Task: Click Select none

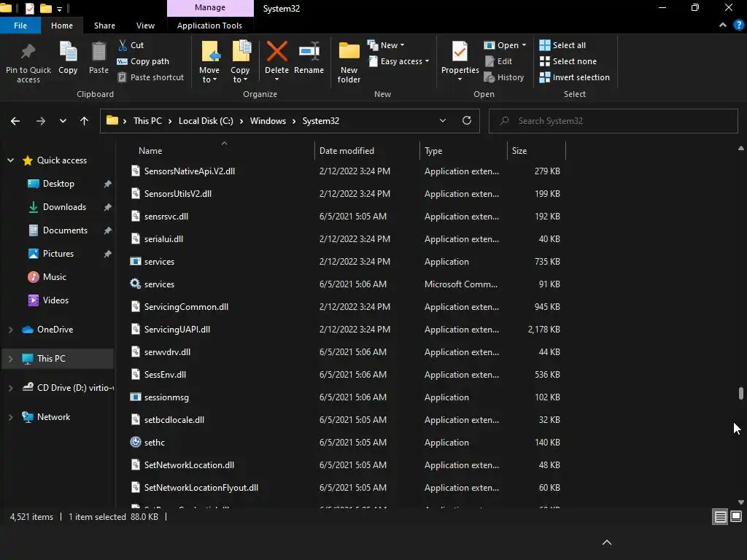Action: coord(568,61)
